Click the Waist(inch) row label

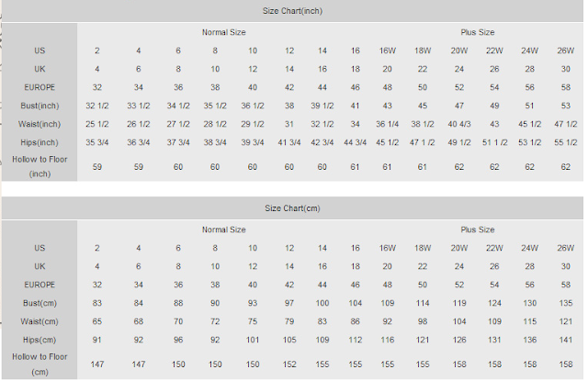tap(40, 124)
